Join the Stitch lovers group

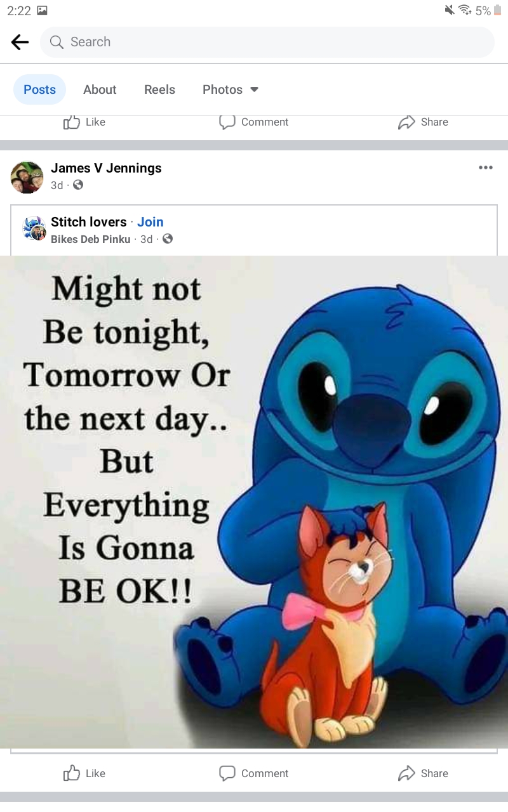pyautogui.click(x=150, y=222)
